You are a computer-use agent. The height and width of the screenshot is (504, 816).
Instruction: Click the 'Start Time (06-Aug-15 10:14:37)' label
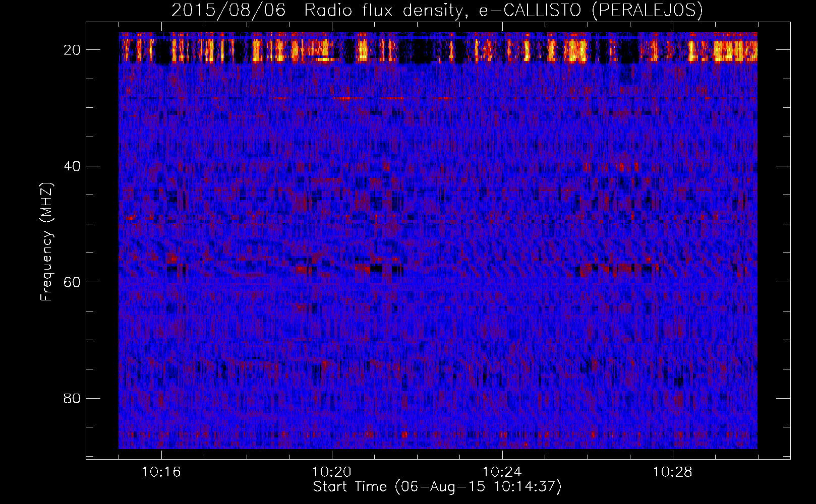click(x=437, y=487)
